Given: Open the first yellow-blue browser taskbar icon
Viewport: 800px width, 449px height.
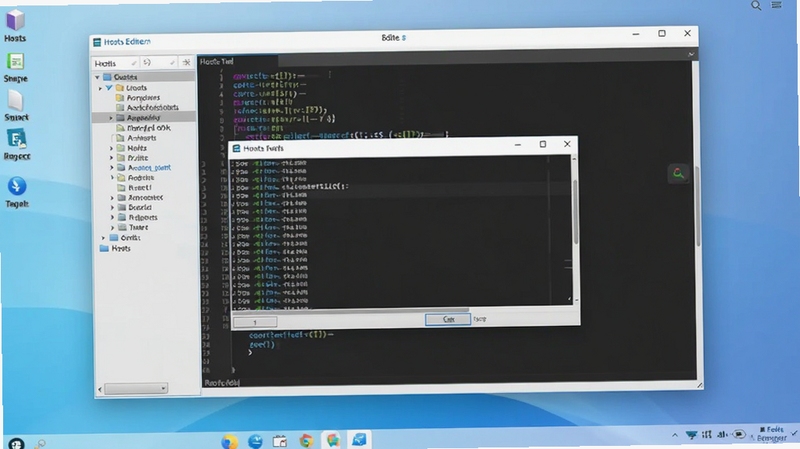Looking at the screenshot, I should tap(230, 441).
